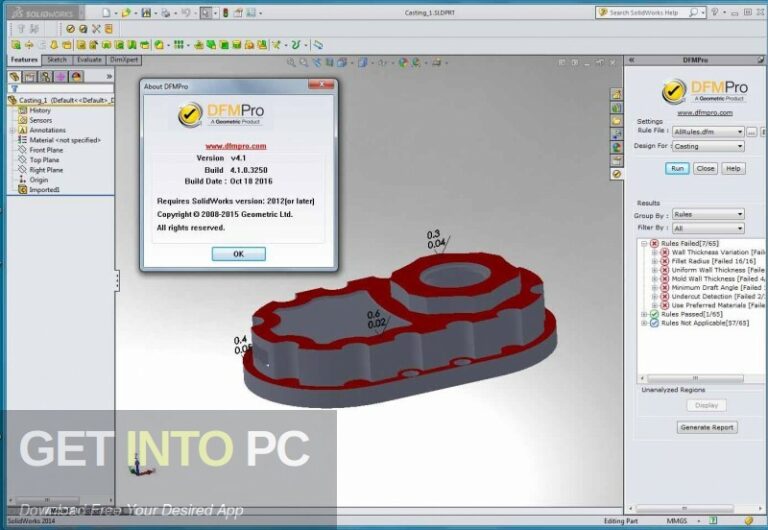This screenshot has width=768, height=530.
Task: Switch to the Features tab
Action: (24, 60)
